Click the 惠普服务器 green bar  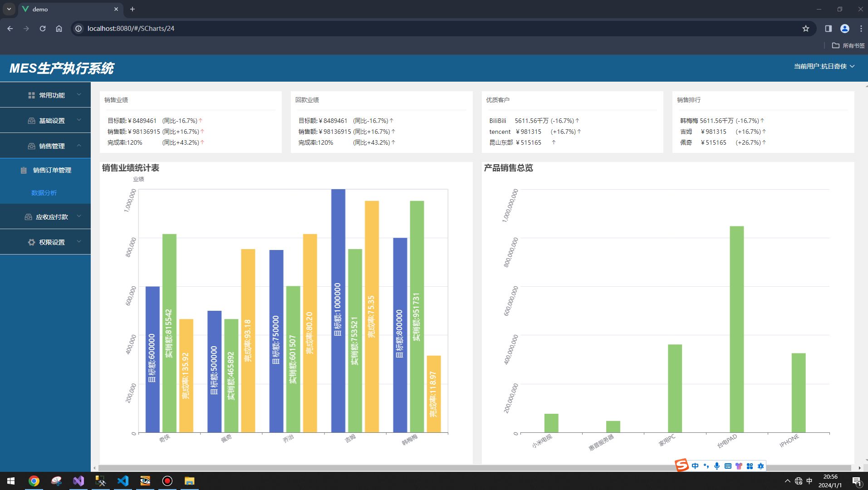(613, 426)
